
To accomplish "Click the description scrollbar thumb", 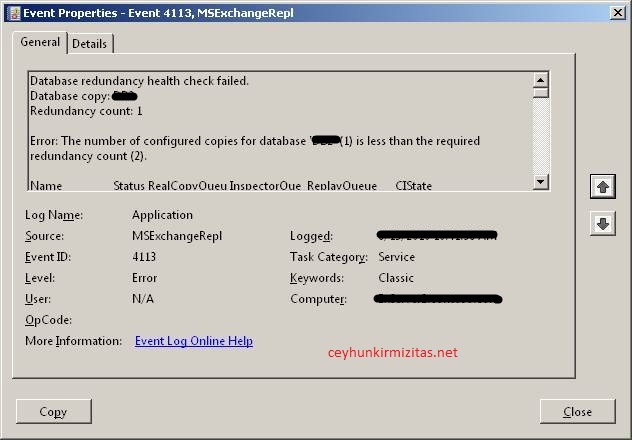I will tap(540, 91).
